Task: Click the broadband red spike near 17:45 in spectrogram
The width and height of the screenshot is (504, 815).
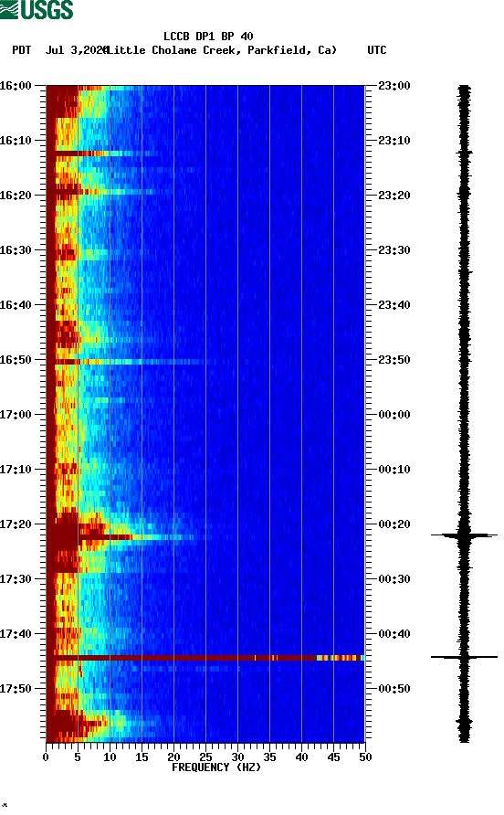Action: pyautogui.click(x=205, y=658)
